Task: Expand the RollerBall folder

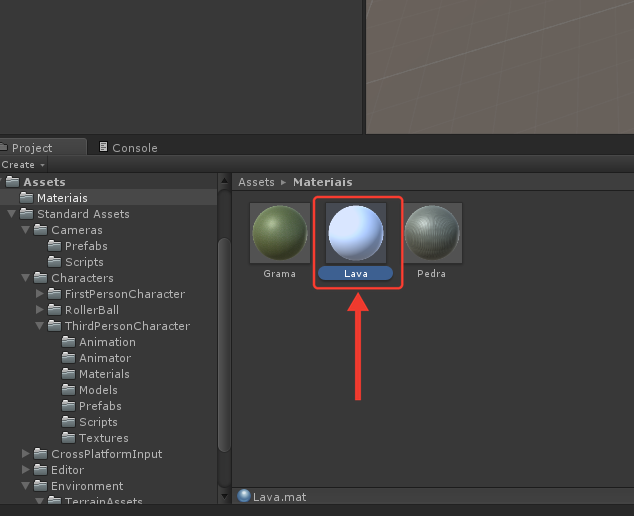Action: click(x=40, y=310)
